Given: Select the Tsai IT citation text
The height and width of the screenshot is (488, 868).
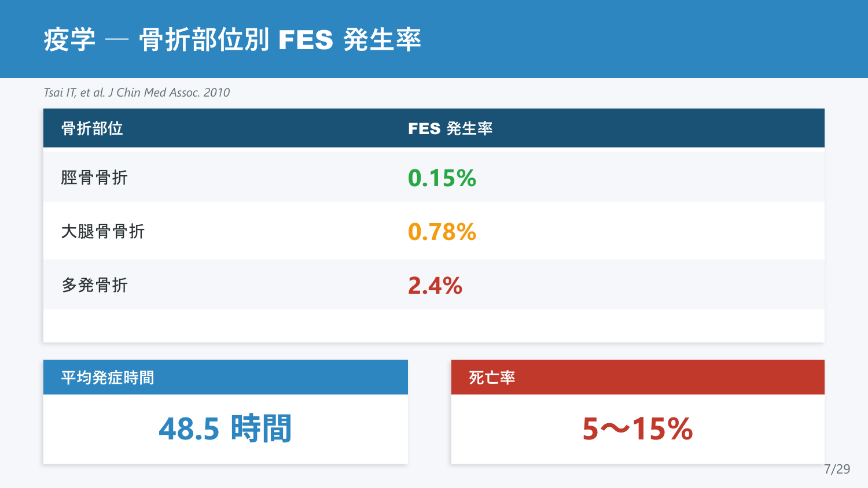Looking at the screenshot, I should tap(137, 93).
